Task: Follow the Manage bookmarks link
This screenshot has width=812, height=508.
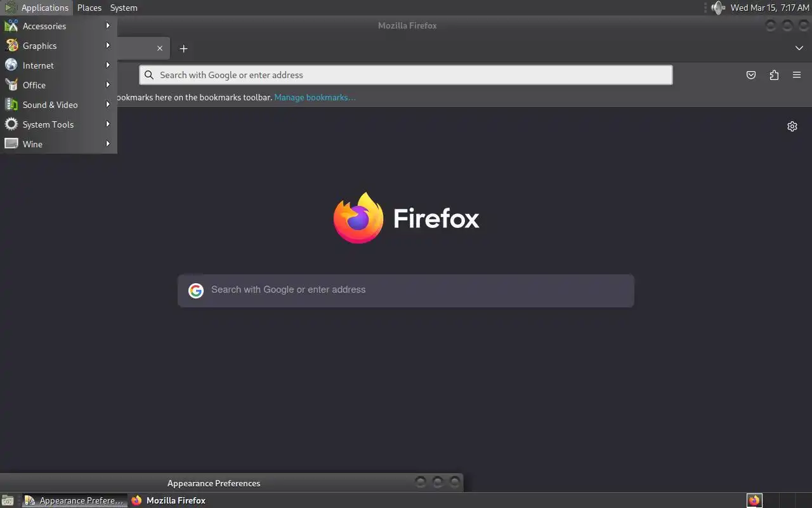Action: (x=315, y=97)
